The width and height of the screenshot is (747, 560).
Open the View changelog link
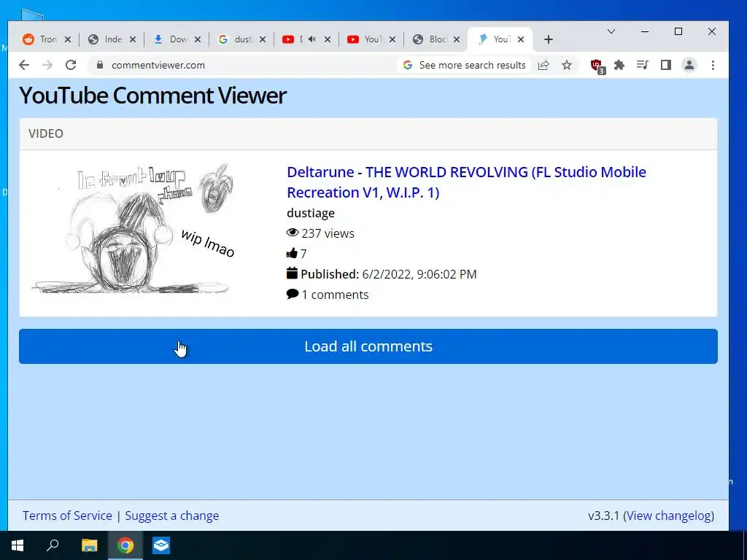click(670, 516)
